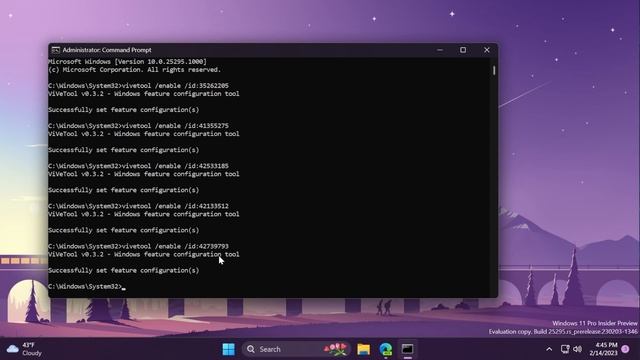Click the line with id:35262205 command
Viewport: 640px width, 360px height.
click(x=138, y=86)
